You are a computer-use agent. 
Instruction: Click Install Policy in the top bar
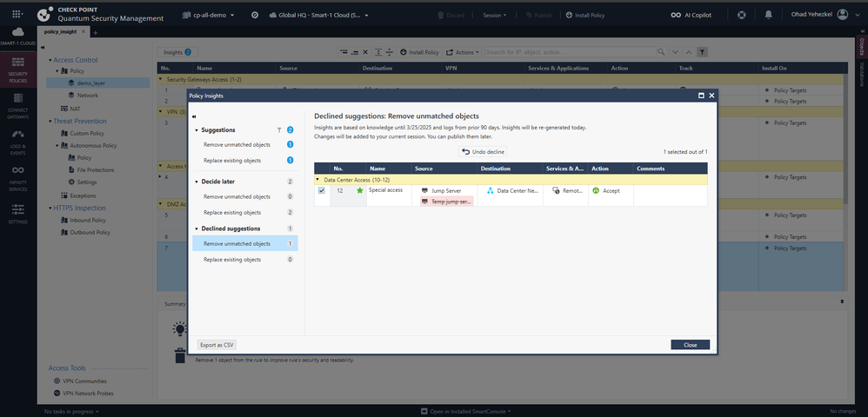pyautogui.click(x=585, y=16)
